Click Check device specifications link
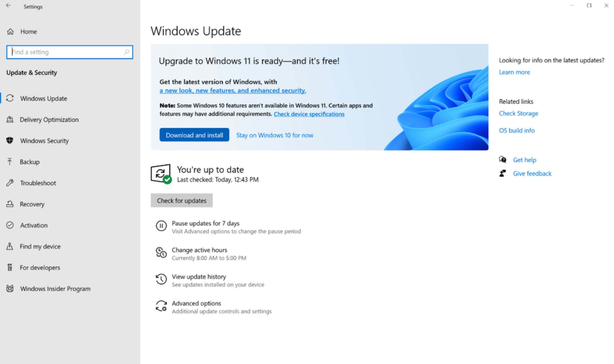This screenshot has height=364, width=614. [x=309, y=114]
